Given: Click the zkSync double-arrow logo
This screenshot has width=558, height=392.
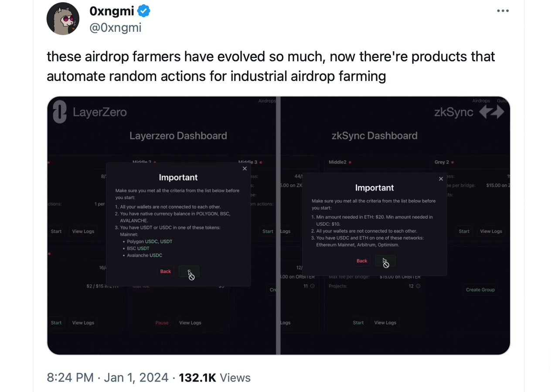Looking at the screenshot, I should coord(491,112).
